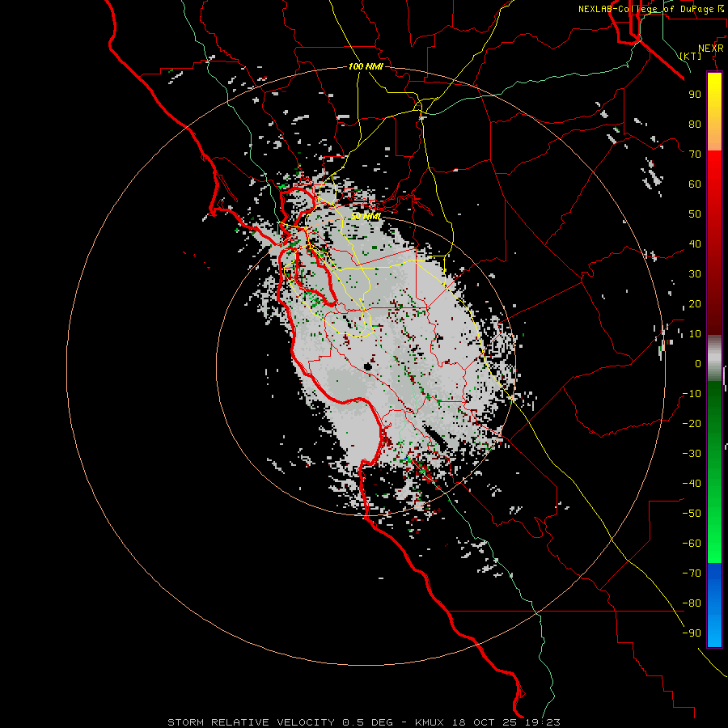
Task: Click the -80 scale label
Action: click(x=692, y=603)
